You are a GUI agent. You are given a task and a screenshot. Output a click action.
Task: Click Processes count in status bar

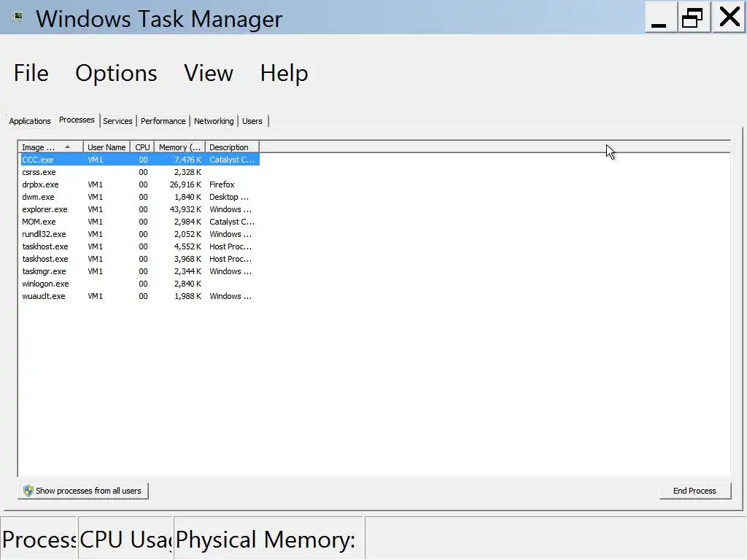(x=39, y=539)
